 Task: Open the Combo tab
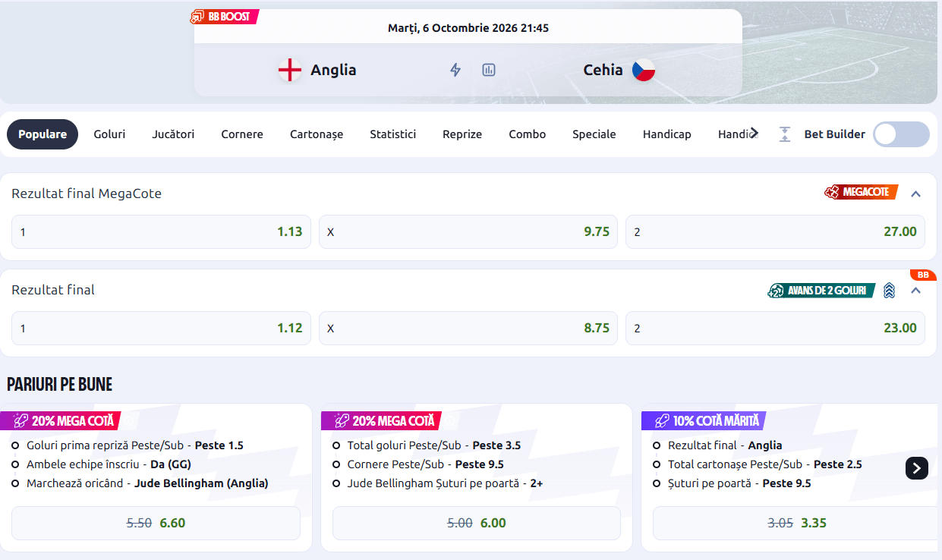[528, 134]
